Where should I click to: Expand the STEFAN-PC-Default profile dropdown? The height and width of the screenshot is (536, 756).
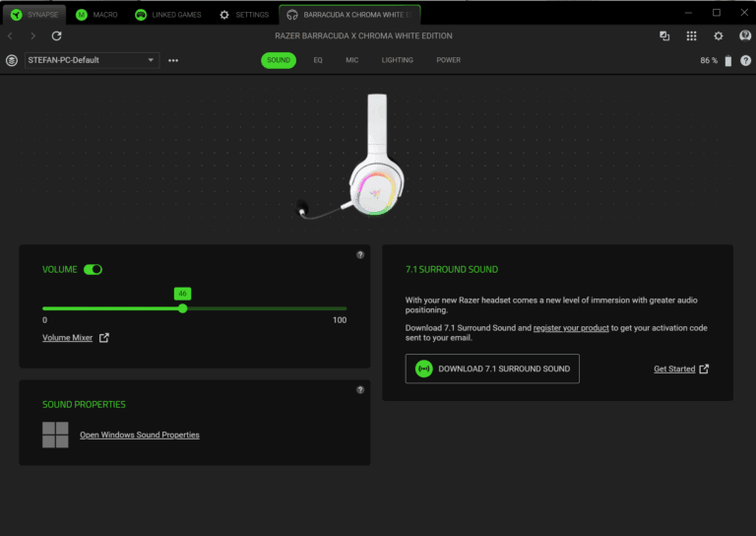tap(92, 60)
